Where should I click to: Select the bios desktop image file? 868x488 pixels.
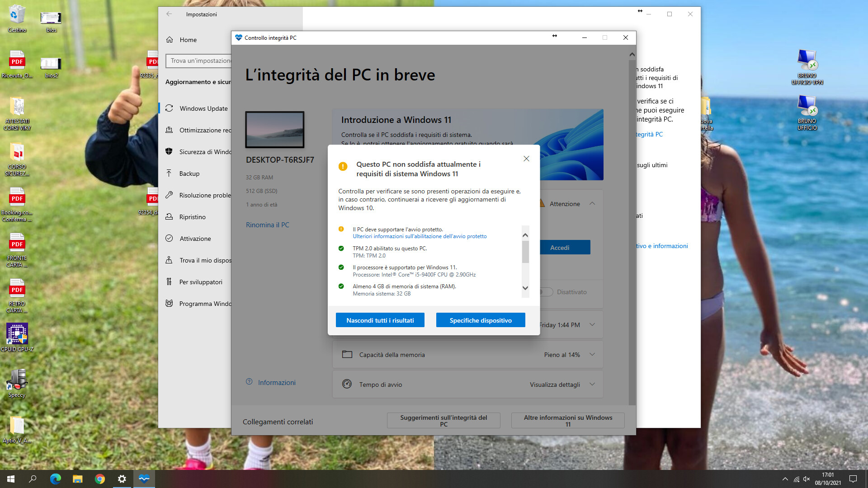pos(51,21)
